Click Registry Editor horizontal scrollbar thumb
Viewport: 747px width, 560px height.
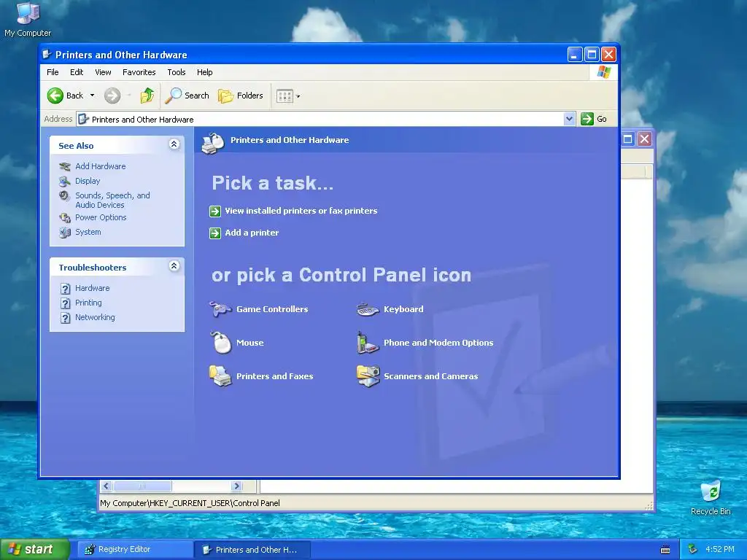click(142, 486)
